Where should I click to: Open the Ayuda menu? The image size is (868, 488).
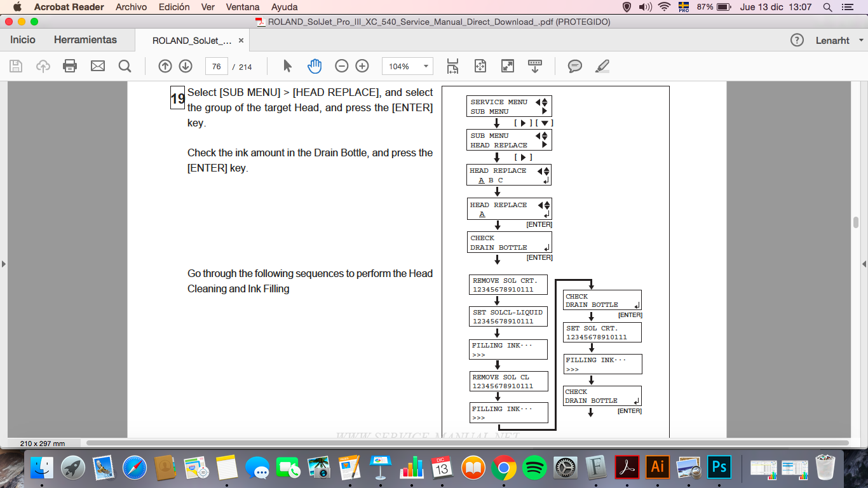(x=285, y=7)
